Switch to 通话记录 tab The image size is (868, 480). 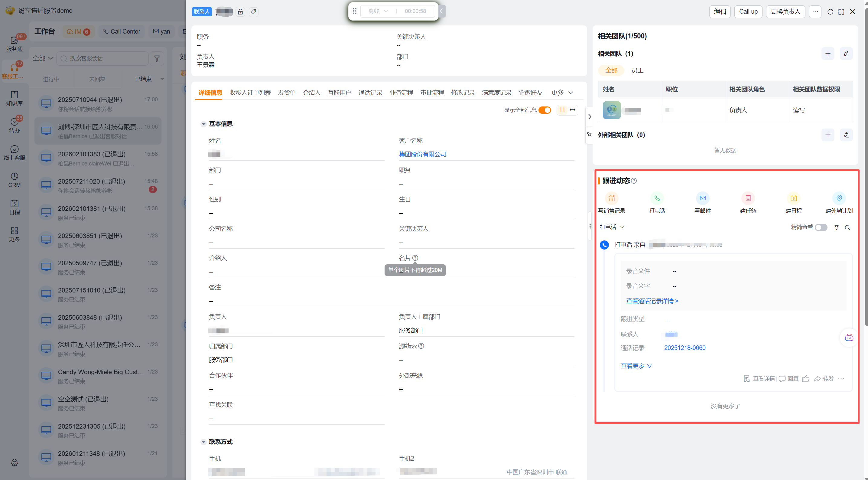370,93
